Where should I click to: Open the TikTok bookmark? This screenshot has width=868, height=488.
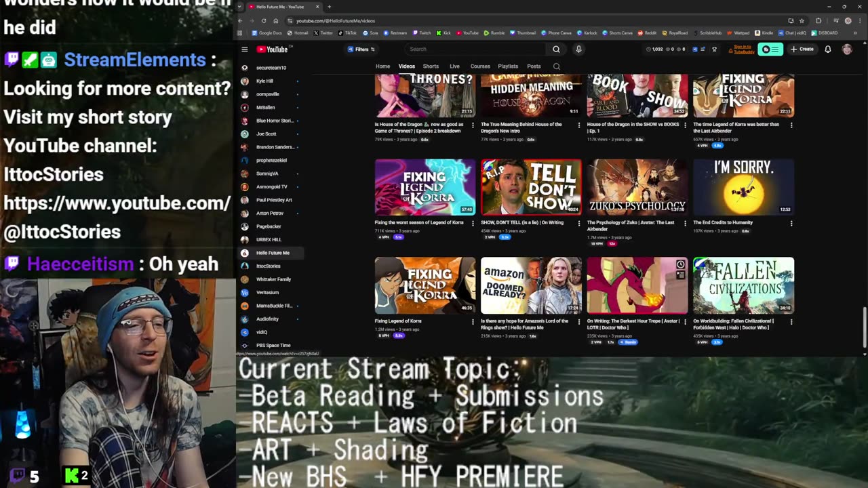click(348, 33)
